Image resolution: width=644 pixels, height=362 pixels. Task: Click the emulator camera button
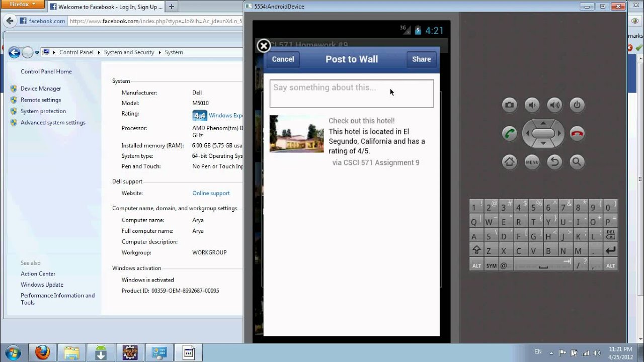[x=510, y=105]
